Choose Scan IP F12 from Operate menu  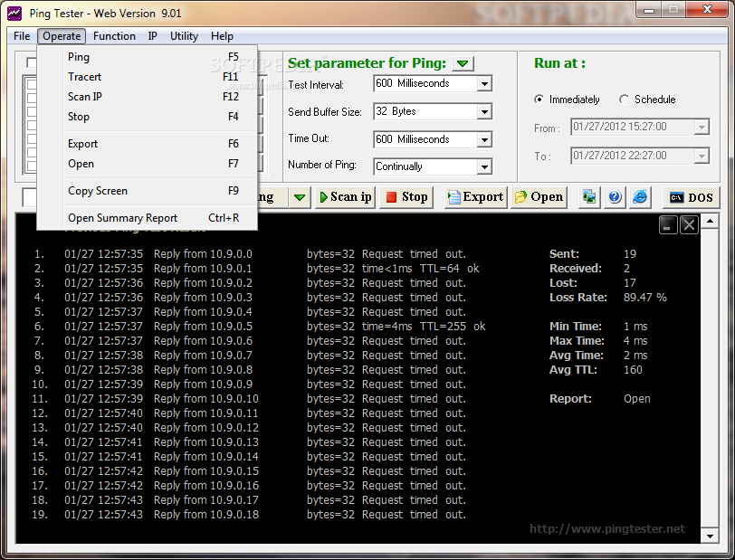(148, 97)
